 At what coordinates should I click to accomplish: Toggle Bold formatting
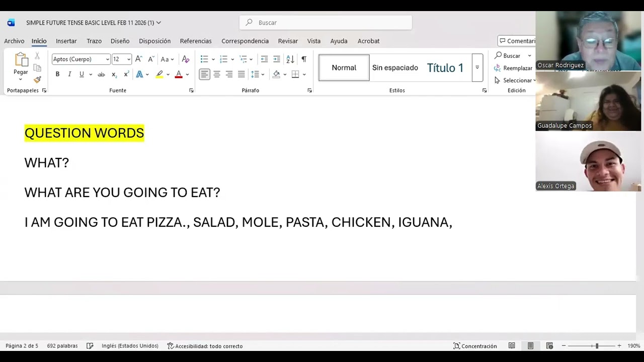[57, 74]
